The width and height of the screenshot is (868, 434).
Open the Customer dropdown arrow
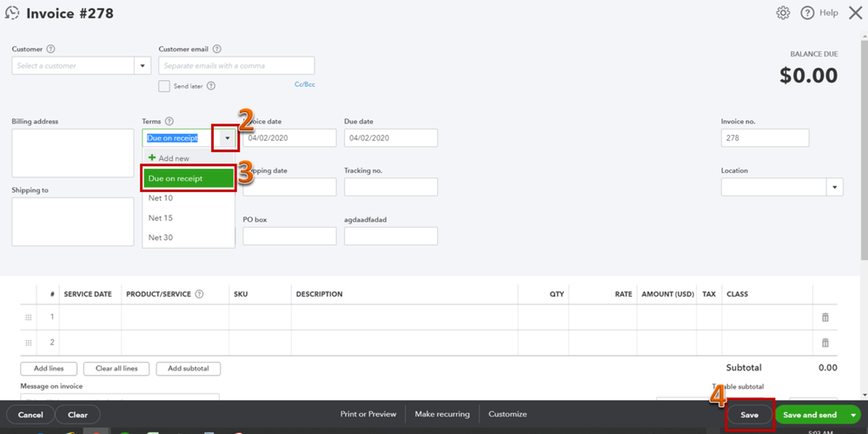point(142,65)
